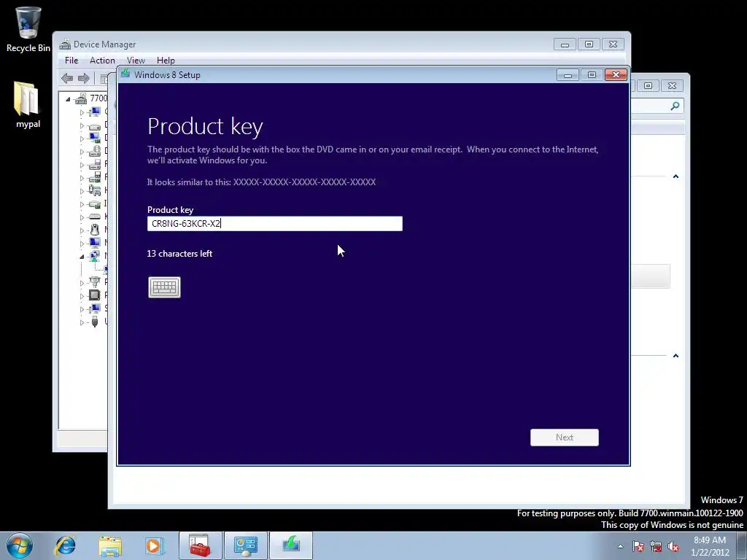Minimize the Windows 8 Setup window

coord(568,75)
